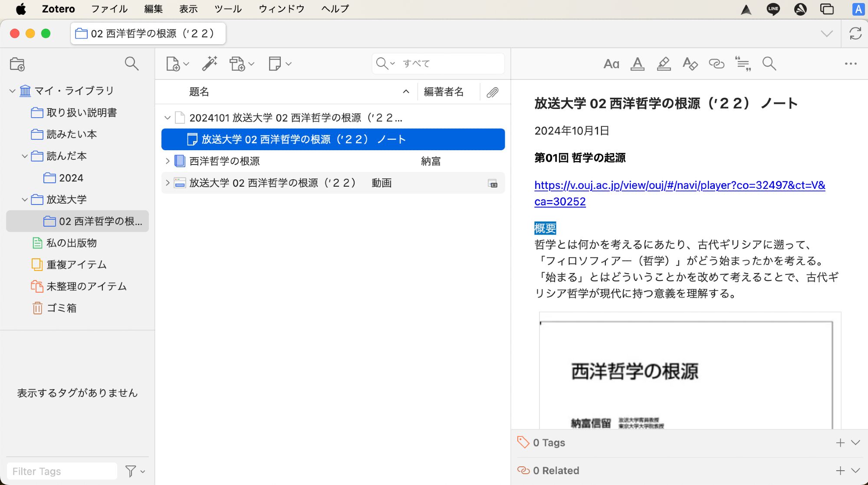
Task: Click Find and Replace in note editor
Action: pyautogui.click(x=769, y=64)
